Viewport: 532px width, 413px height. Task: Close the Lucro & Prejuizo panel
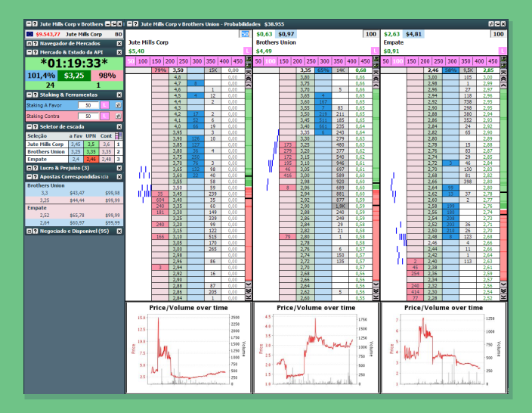tap(119, 168)
